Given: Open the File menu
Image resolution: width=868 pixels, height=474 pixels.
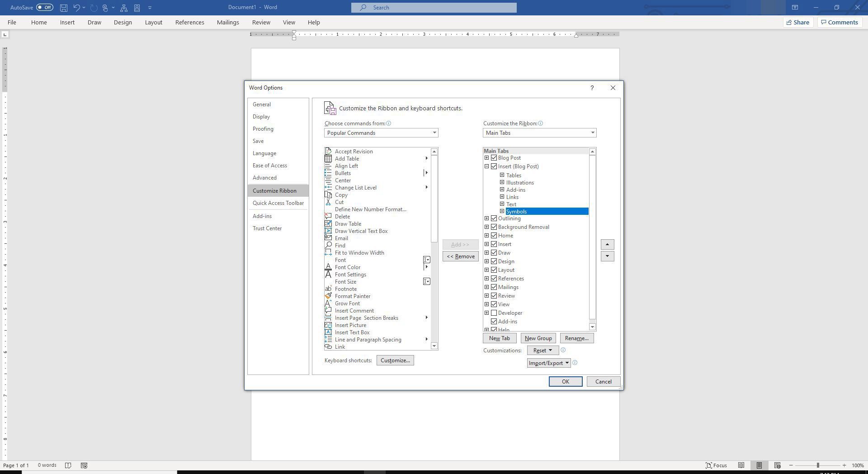Looking at the screenshot, I should coord(12,22).
